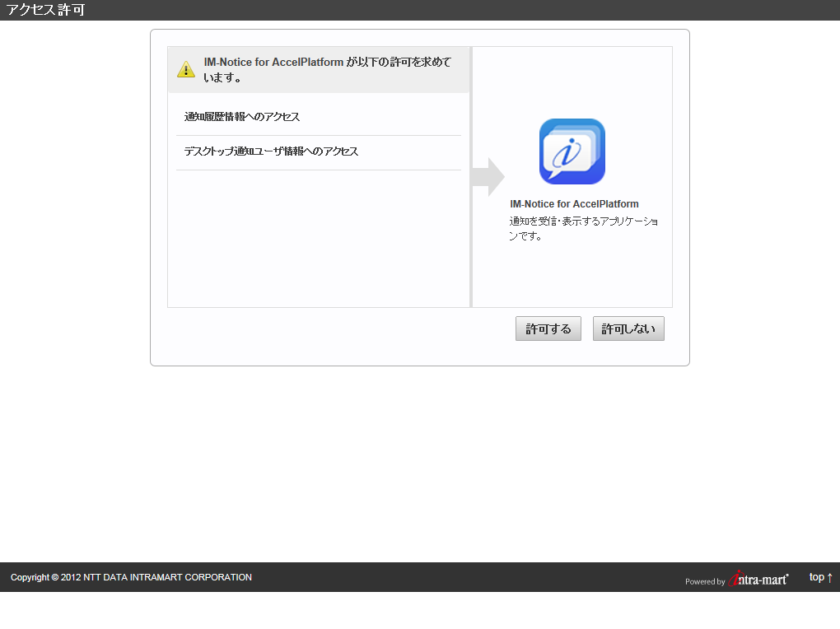The width and height of the screenshot is (840, 629).
Task: Select the デスクトップ通知ユーザ情報へのアクセス permission row
Action: (x=318, y=151)
